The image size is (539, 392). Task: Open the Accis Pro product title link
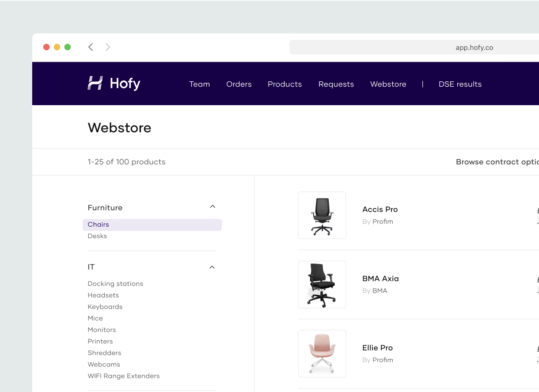point(380,209)
